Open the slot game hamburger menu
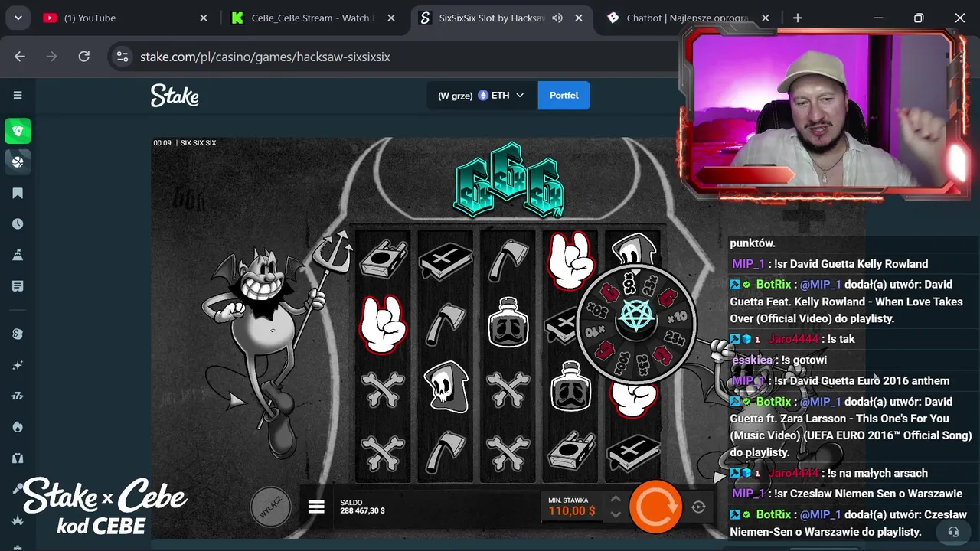Viewport: 980px width, 551px height. click(316, 507)
